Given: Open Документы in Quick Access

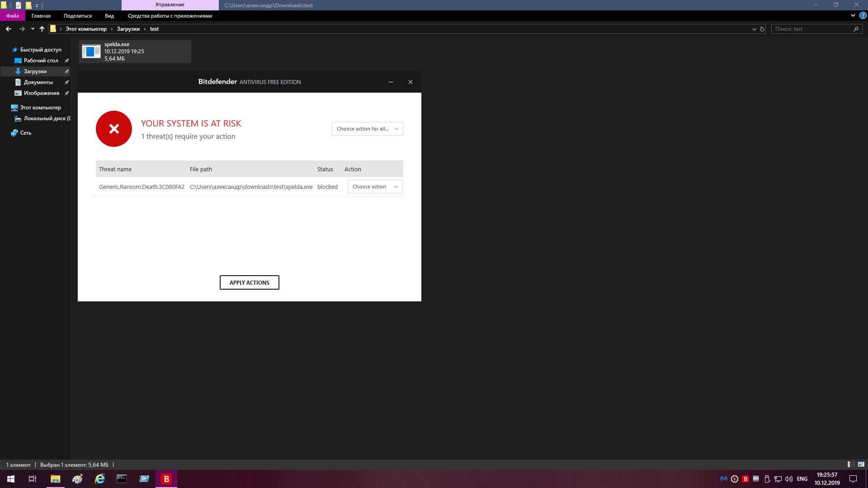Looking at the screenshot, I should tap(38, 82).
